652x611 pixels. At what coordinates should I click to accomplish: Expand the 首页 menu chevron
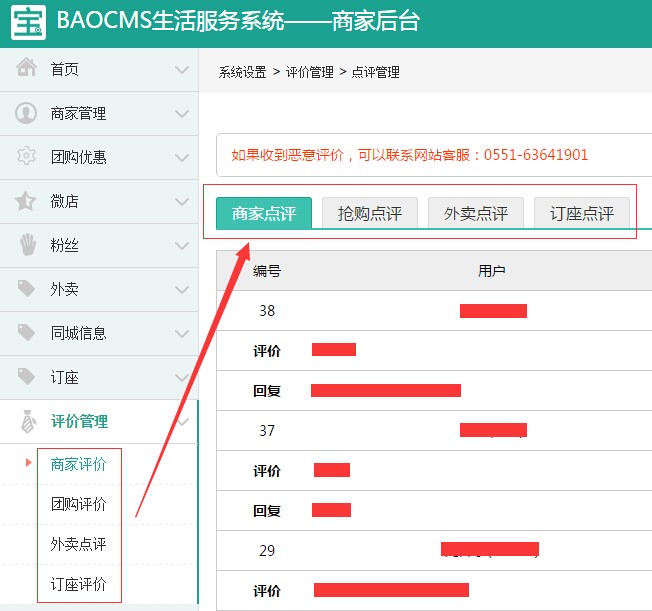[182, 69]
